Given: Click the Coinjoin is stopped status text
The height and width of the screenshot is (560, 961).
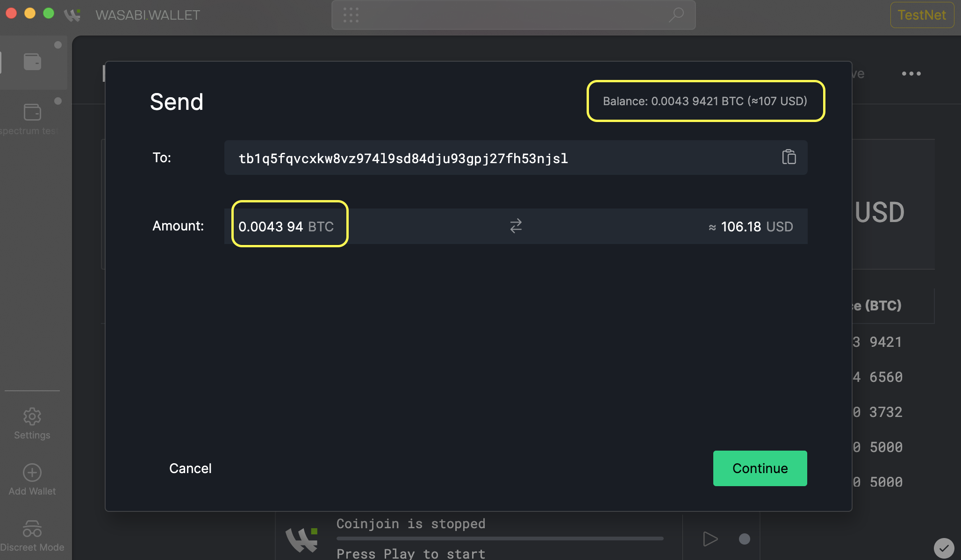Looking at the screenshot, I should [411, 524].
